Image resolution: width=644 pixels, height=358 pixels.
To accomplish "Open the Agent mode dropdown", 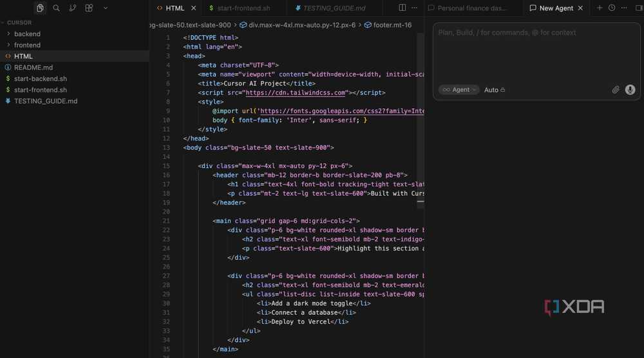I will [x=459, y=89].
